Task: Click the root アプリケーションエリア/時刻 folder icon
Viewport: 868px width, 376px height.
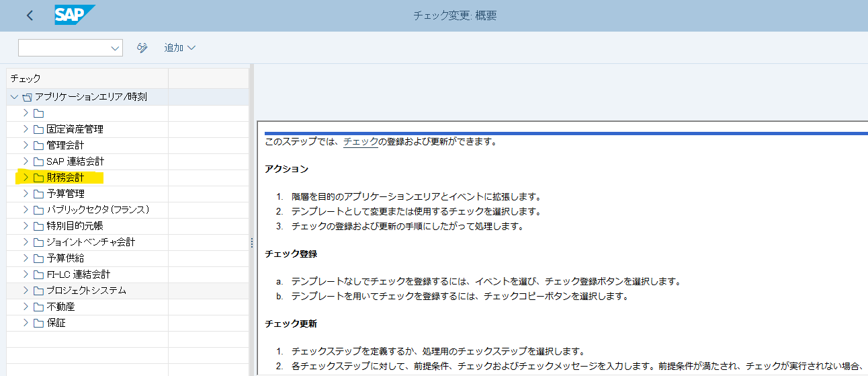Action: click(x=27, y=97)
